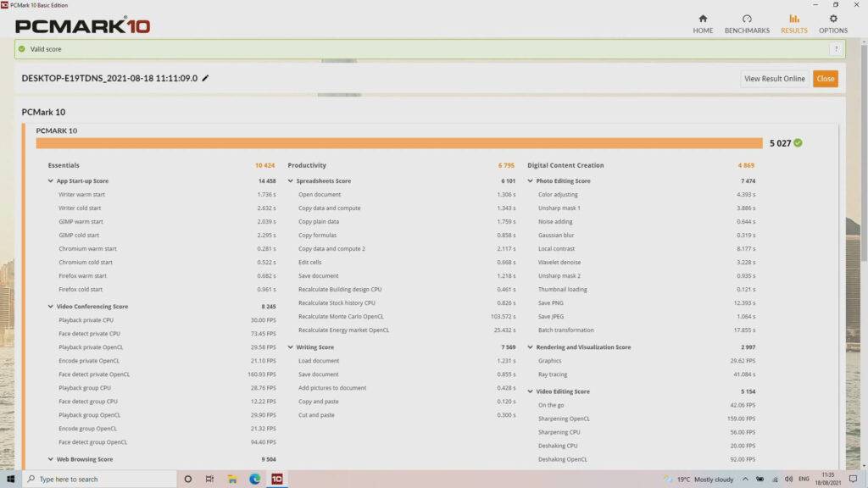Click the green check beside 5 027 score

click(798, 142)
